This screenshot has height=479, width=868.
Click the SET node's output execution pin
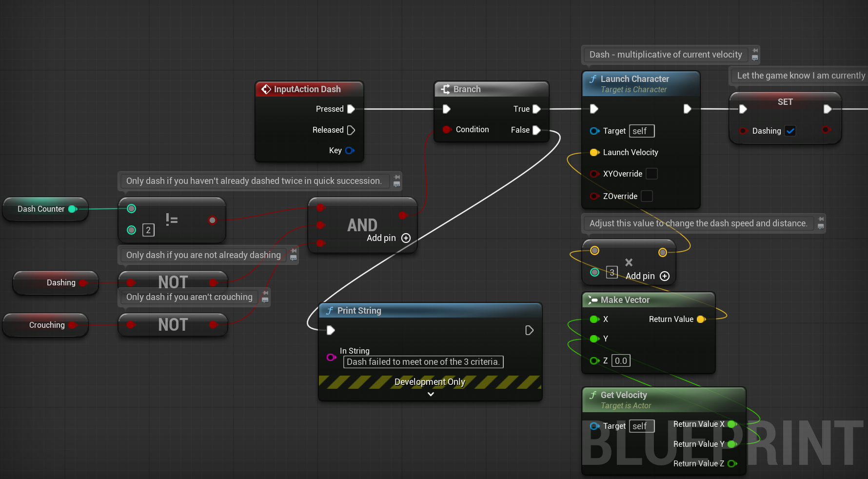(828, 109)
